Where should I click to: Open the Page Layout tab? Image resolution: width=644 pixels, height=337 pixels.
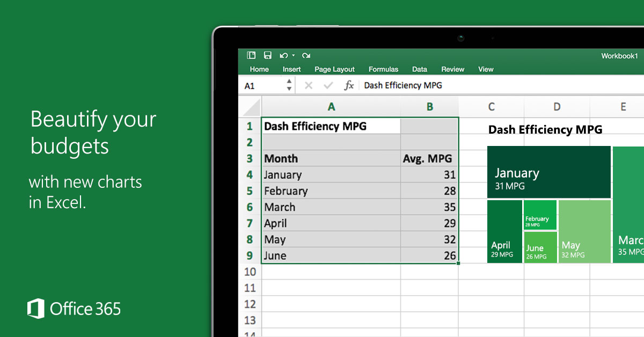(x=334, y=69)
